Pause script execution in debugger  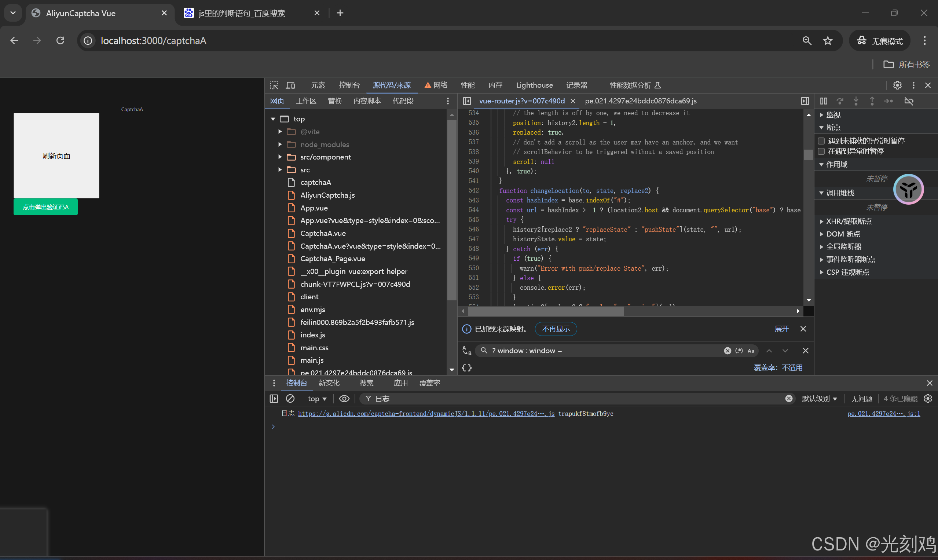pyautogui.click(x=824, y=101)
